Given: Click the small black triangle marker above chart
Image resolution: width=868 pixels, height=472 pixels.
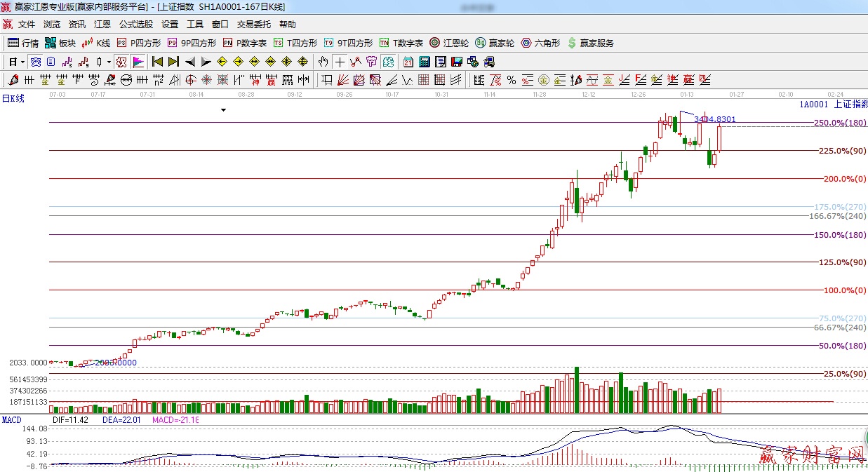Looking at the screenshot, I should (223, 110).
